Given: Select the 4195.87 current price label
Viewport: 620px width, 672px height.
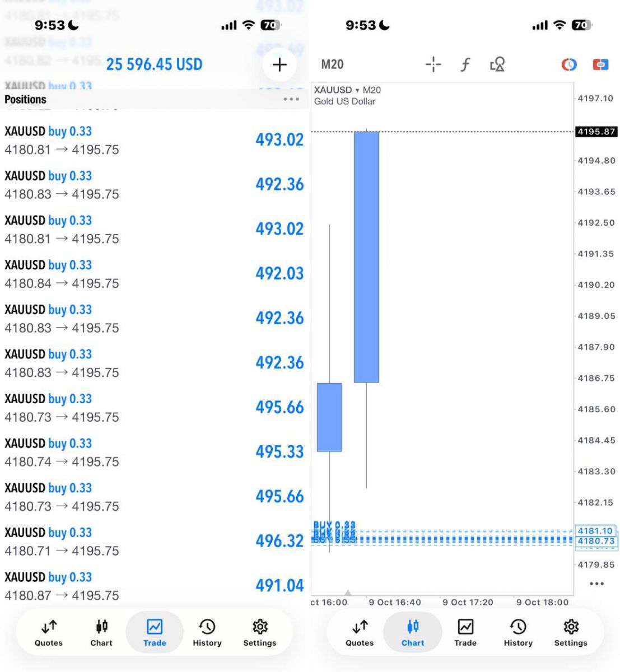Looking at the screenshot, I should [x=596, y=132].
